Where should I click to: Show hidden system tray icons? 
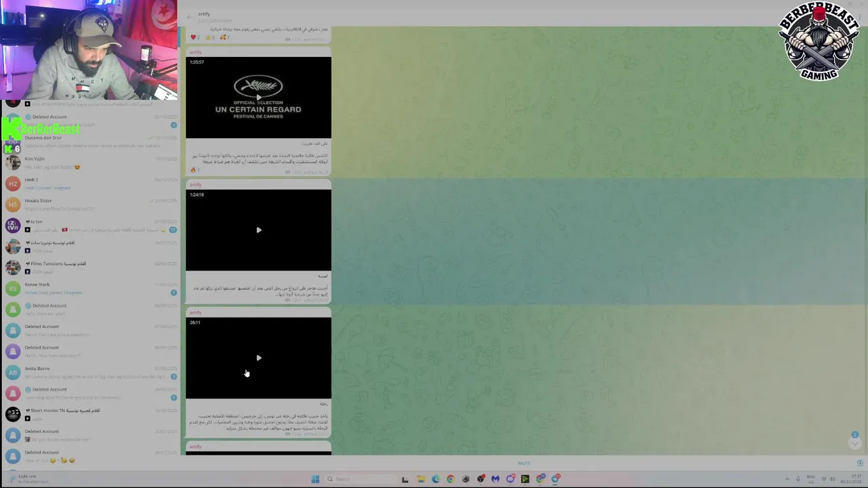[787, 479]
